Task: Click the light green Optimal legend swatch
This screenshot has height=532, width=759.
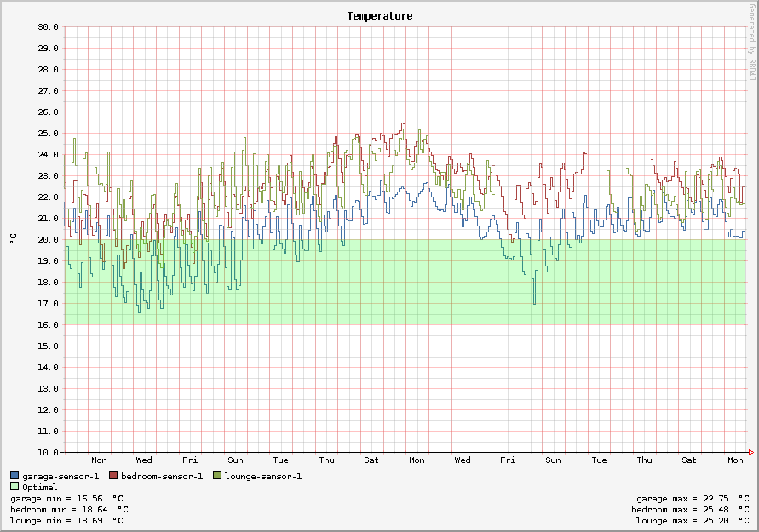Action: click(14, 487)
